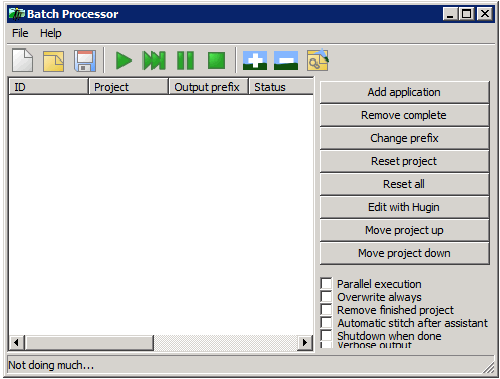Maximize the Batch Processor window
Screen dimensions: 500x379
(x=466, y=14)
